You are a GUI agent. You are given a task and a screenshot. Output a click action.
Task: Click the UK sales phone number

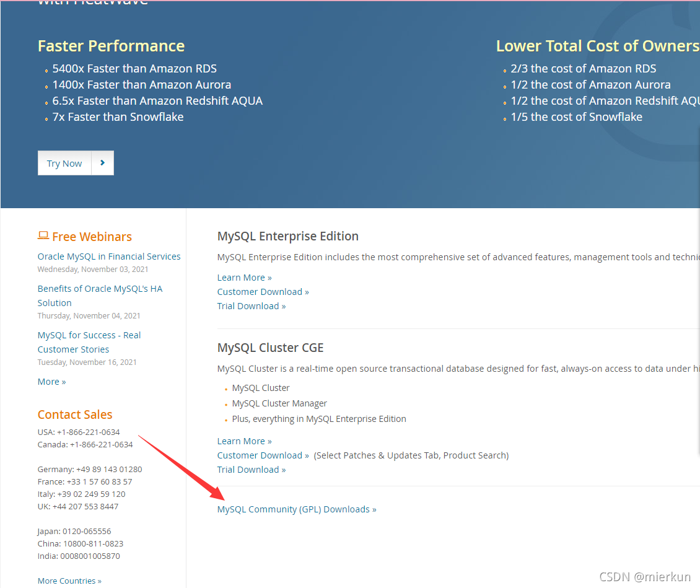pos(85,507)
